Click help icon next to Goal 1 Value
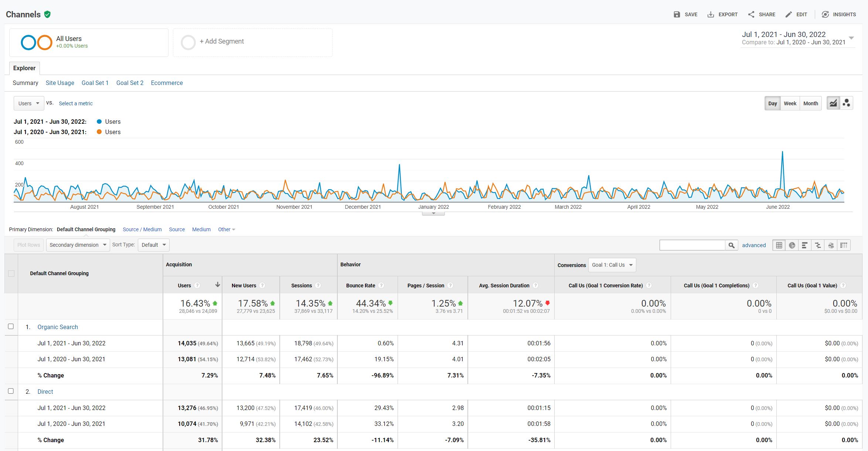Image resolution: width=868 pixels, height=451 pixels. [843, 286]
